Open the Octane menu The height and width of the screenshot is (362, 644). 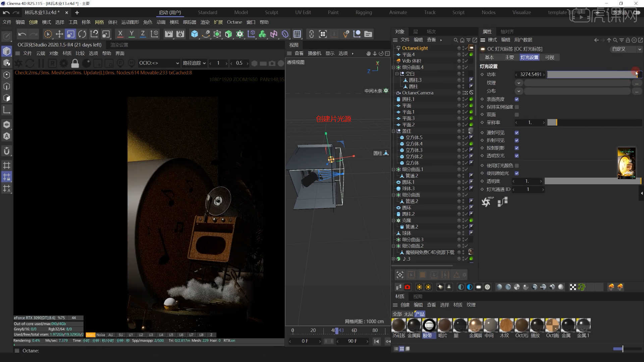(x=234, y=22)
